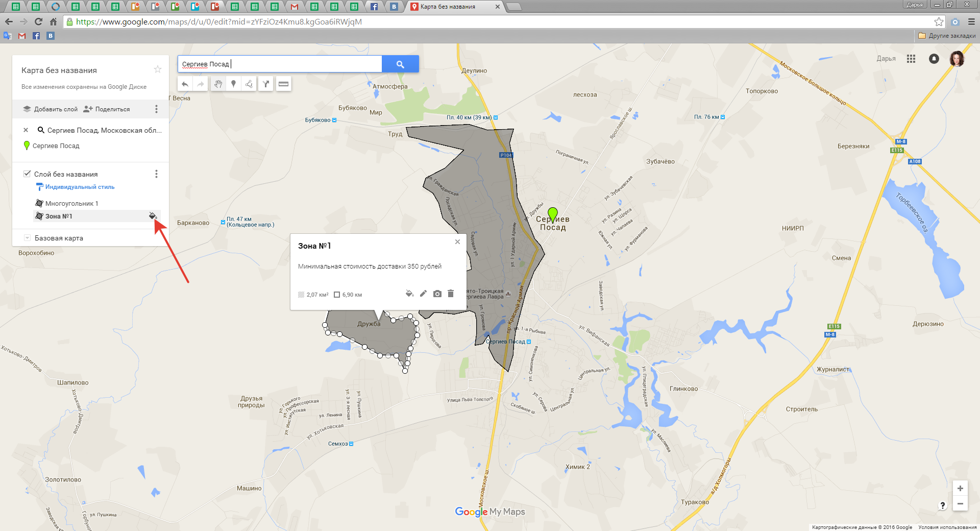Screen dimensions: 980x531
Task: Click the Redo arrow in map toolbar
Action: coord(201,84)
